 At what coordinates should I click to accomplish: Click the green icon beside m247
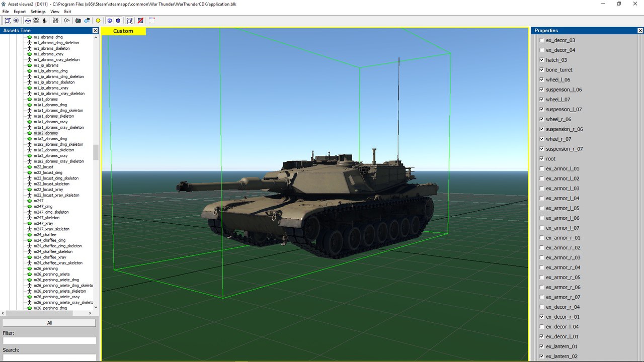29,201
